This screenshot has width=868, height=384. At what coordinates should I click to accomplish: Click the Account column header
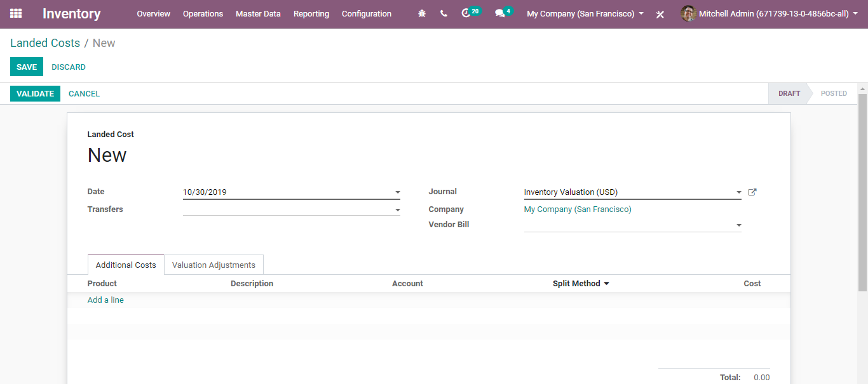(x=407, y=284)
